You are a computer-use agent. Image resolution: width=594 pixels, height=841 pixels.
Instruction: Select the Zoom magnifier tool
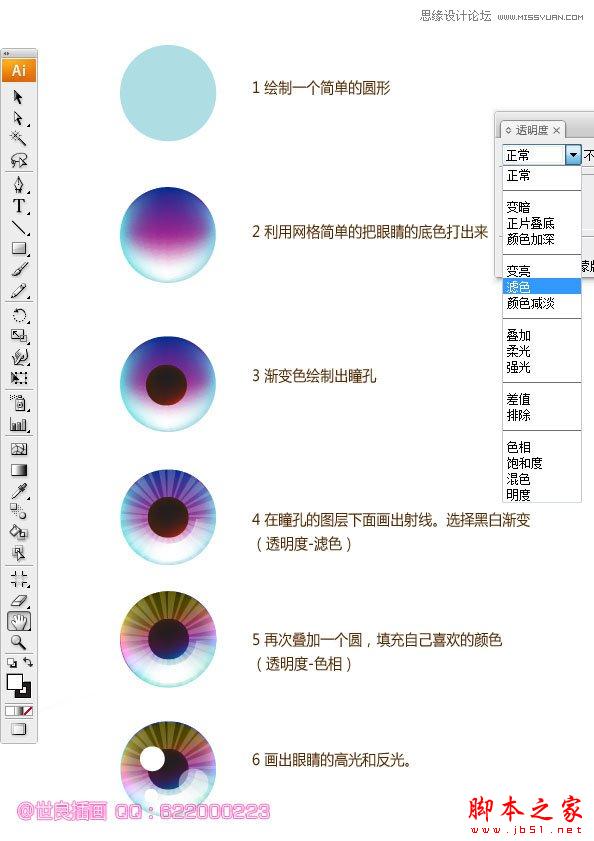(x=18, y=642)
